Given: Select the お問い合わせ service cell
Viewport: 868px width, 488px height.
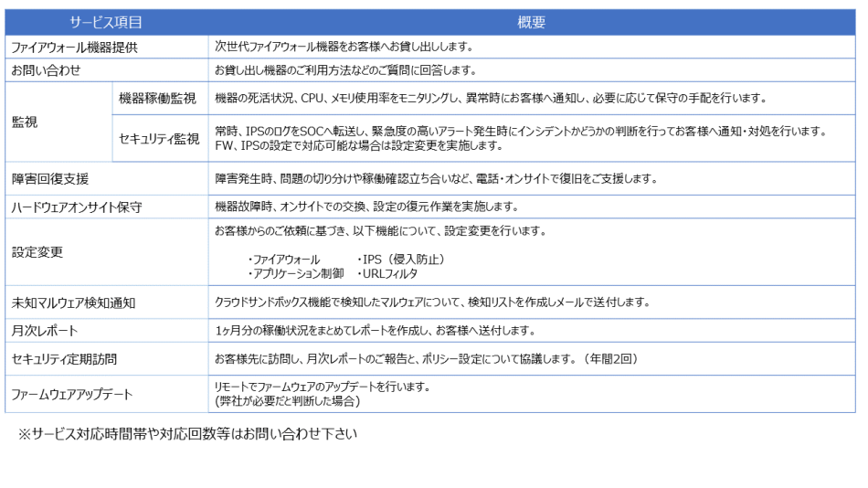Looking at the screenshot, I should (x=107, y=70).
